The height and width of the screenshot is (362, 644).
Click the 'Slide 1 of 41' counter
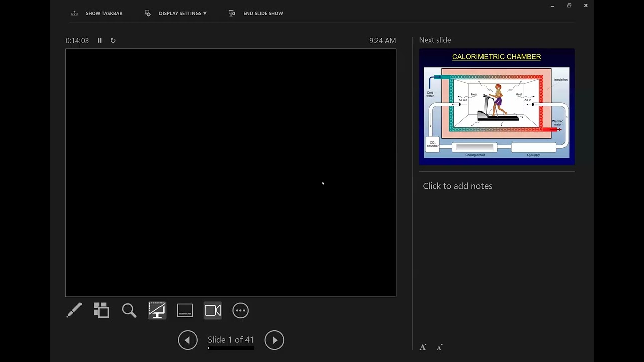click(231, 340)
